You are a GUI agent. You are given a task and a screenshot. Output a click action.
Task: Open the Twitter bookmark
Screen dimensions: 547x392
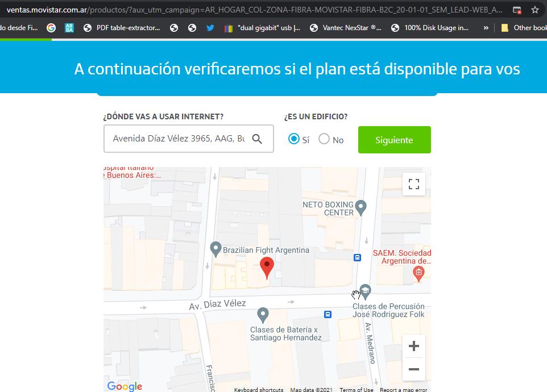point(210,28)
